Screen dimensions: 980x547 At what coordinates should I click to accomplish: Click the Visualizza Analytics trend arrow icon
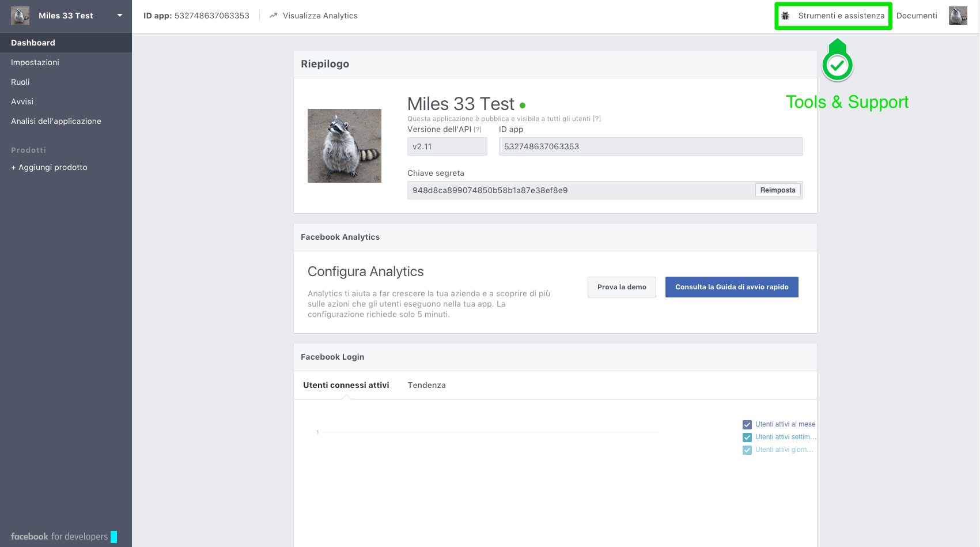tap(273, 16)
